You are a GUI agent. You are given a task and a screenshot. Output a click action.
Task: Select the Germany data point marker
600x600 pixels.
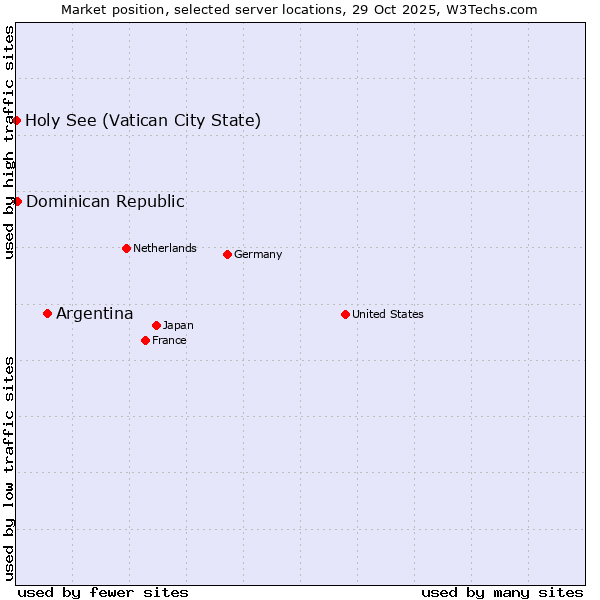(x=227, y=254)
